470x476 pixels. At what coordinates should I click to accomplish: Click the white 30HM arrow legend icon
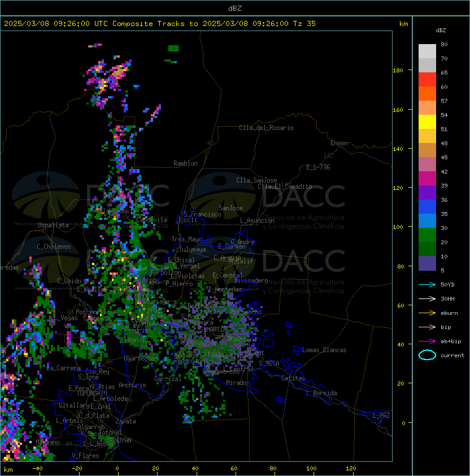[x=427, y=298]
